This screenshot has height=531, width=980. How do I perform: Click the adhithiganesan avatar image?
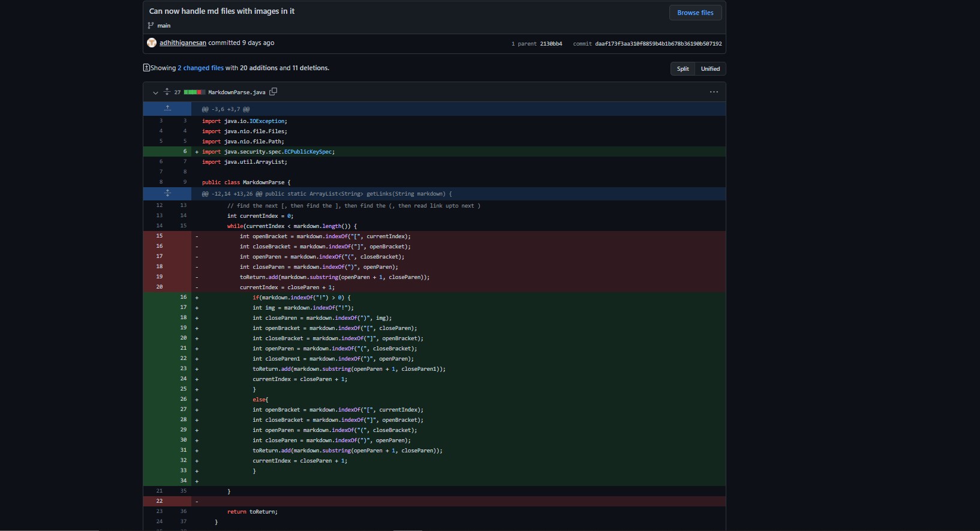152,43
